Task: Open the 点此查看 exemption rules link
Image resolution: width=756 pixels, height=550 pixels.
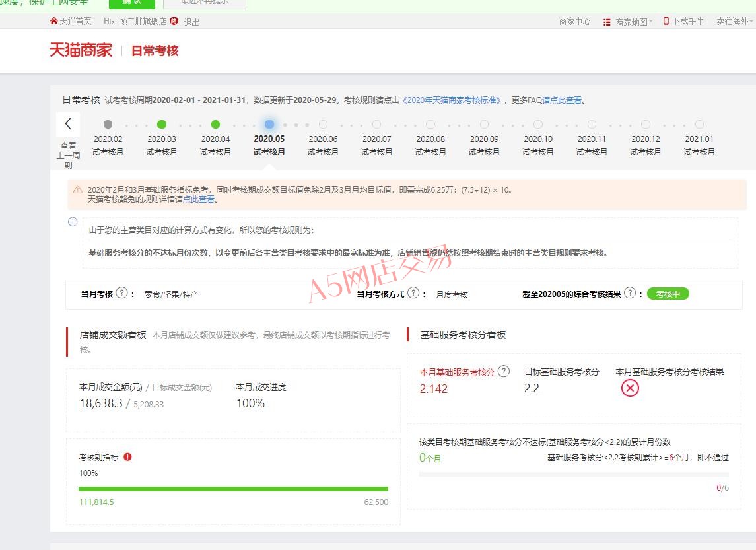Action: pyautogui.click(x=199, y=199)
